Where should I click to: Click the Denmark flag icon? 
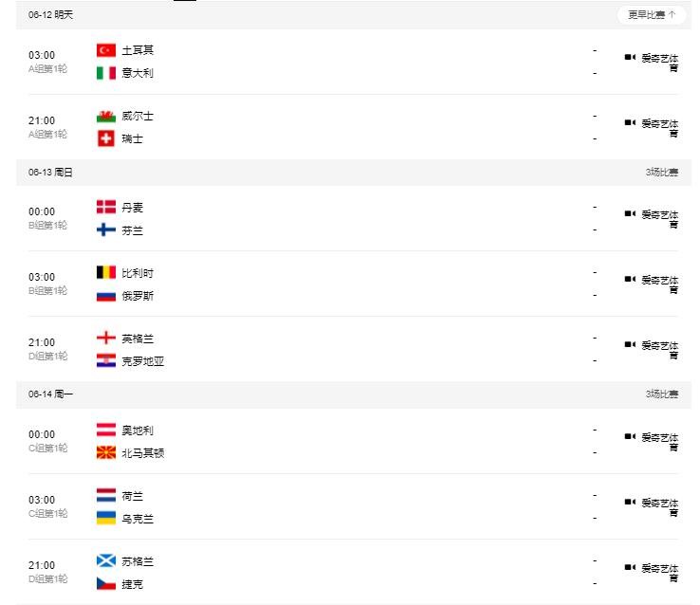click(x=106, y=207)
